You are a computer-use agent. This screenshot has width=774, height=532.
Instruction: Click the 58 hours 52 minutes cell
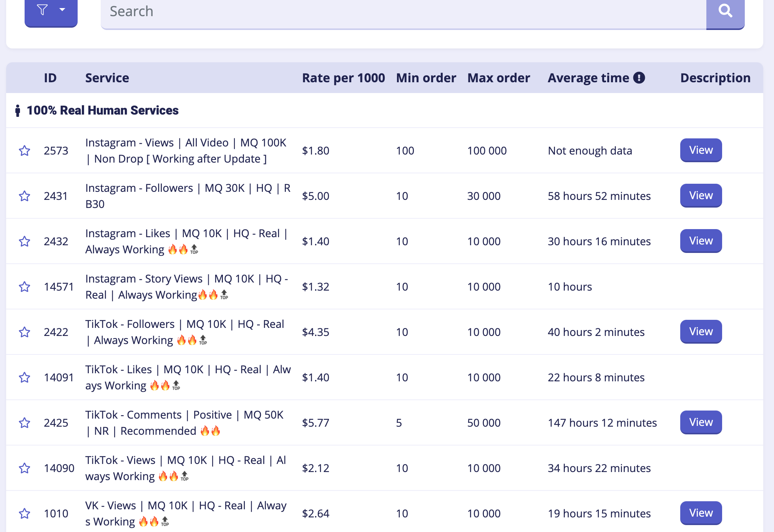(599, 196)
